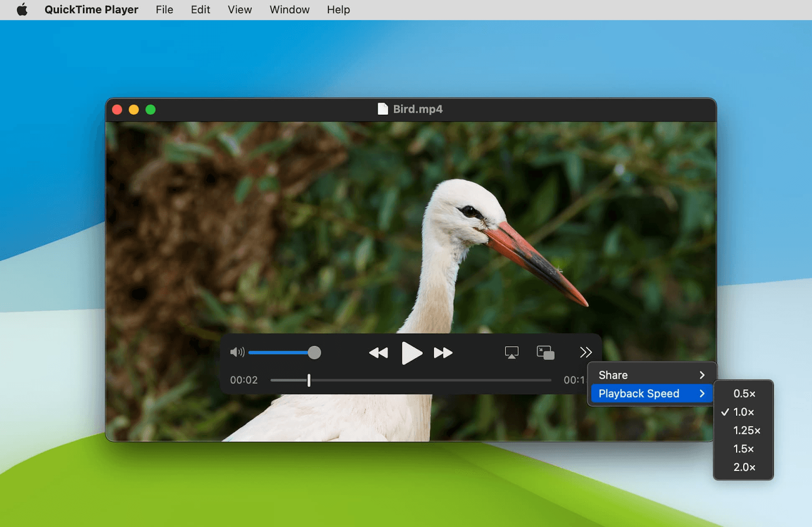
Task: Open the View menu
Action: click(239, 9)
